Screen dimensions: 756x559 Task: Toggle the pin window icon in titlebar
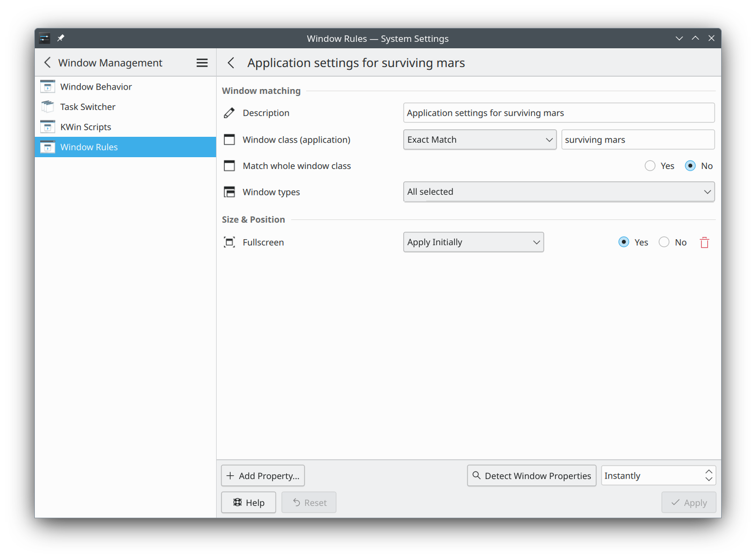[x=61, y=38]
